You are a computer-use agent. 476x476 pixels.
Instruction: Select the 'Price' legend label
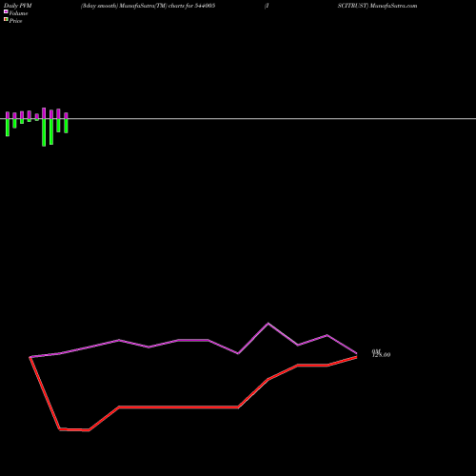point(15,21)
